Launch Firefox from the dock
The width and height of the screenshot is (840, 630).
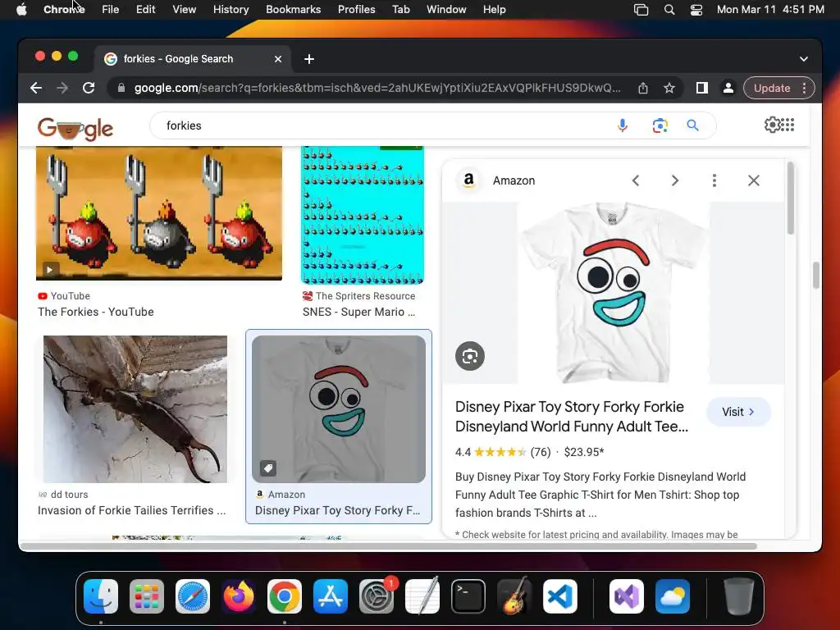point(239,596)
